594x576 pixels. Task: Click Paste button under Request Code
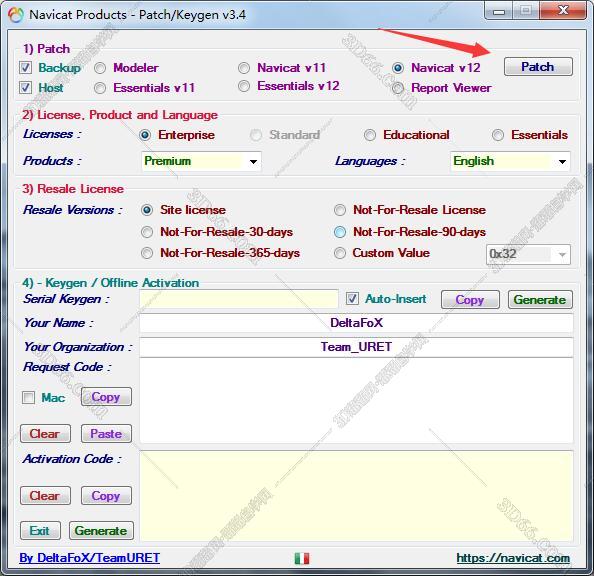coord(106,434)
